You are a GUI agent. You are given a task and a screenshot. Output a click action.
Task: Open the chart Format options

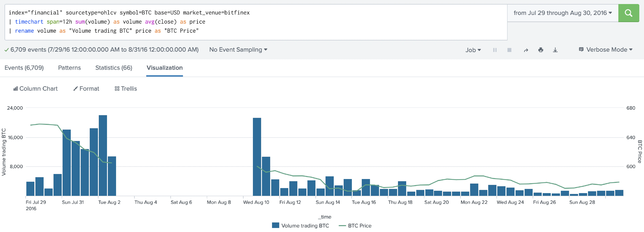coord(86,89)
